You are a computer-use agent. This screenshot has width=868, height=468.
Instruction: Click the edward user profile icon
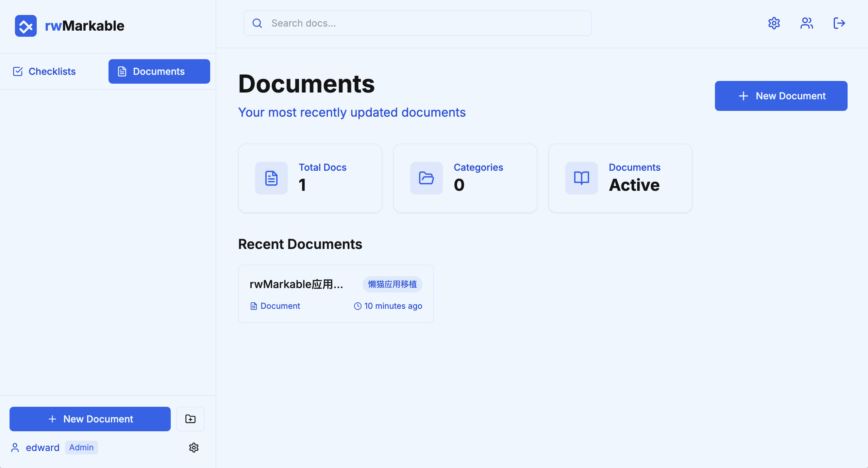pos(15,448)
